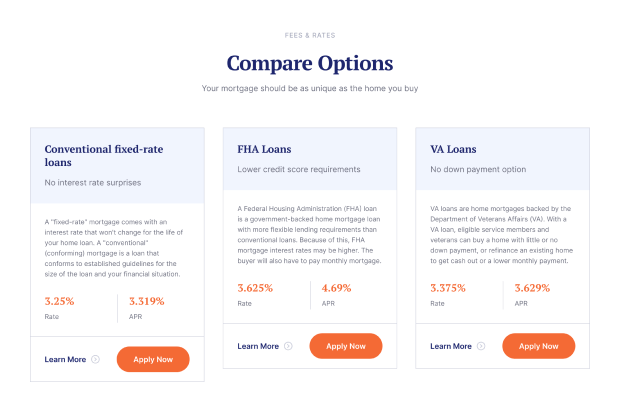This screenshot has width=620, height=413.
Task: Click the VA Loans card title
Action: (453, 149)
